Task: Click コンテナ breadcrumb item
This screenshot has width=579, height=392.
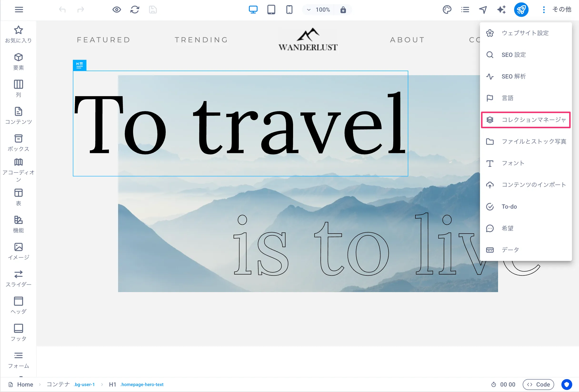Action: 58,385
